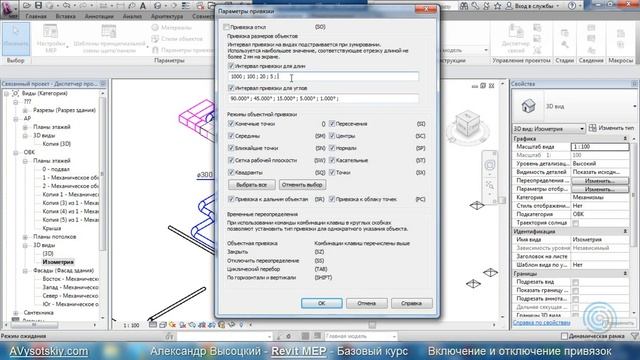The image size is (640, 360).
Task: Click the star favorites icon in title bar
Action: (498, 6)
